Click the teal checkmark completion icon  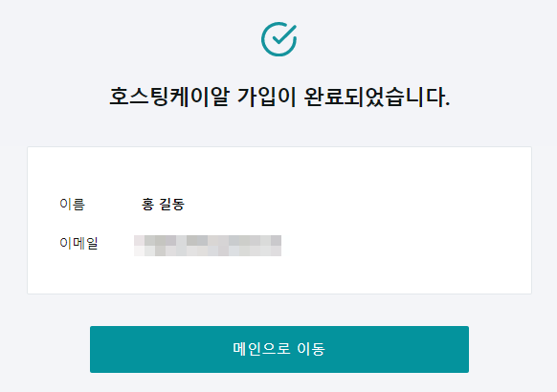click(278, 39)
